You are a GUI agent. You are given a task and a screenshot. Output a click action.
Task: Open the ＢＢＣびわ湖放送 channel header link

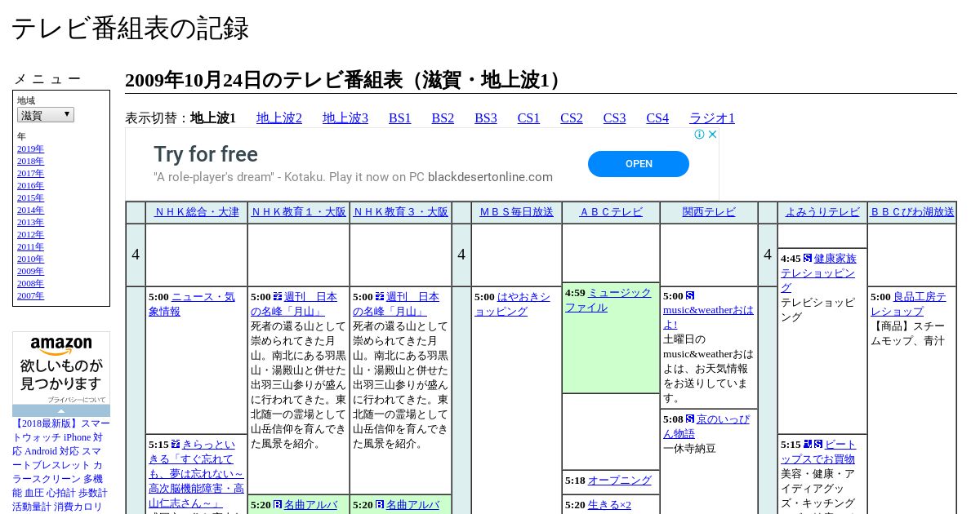point(912,212)
